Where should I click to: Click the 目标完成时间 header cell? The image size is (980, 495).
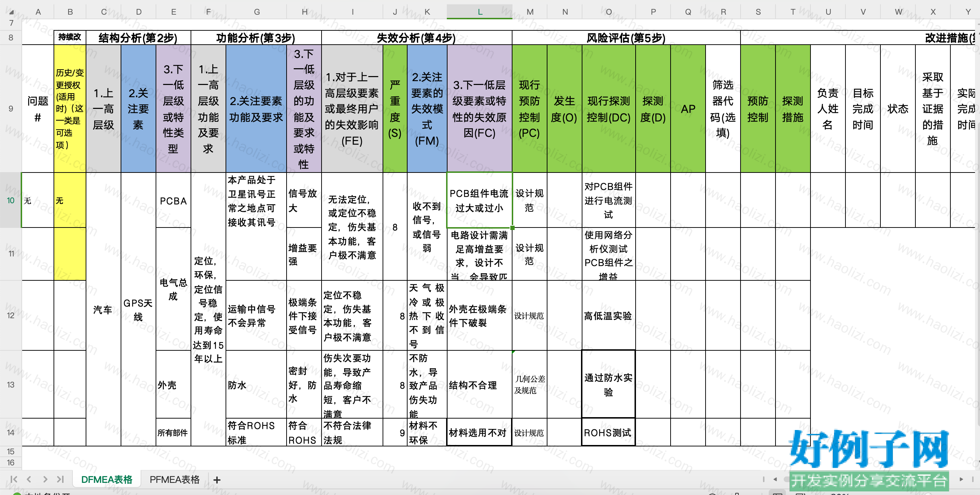click(863, 109)
